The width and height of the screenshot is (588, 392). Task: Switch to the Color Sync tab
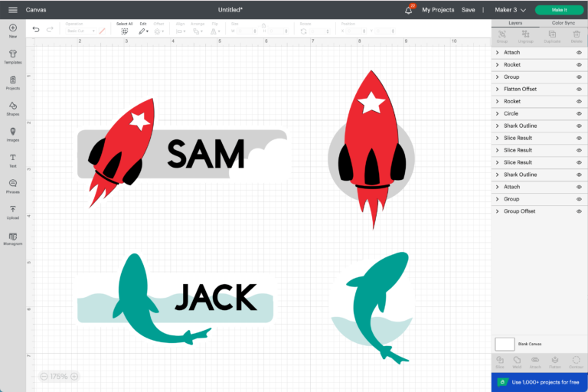tap(563, 23)
